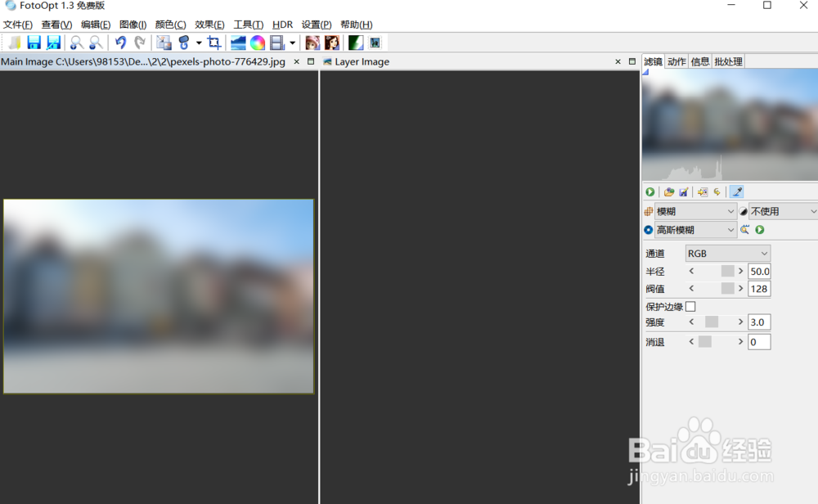Open the 设置(P) menu
The height and width of the screenshot is (504, 818).
pos(317,25)
